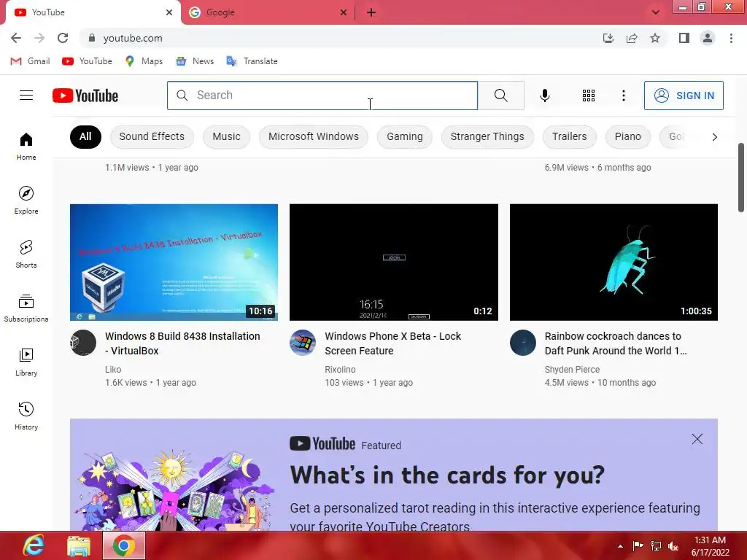The height and width of the screenshot is (560, 747).
Task: Select the Sound Effects chip
Action: [x=152, y=136]
